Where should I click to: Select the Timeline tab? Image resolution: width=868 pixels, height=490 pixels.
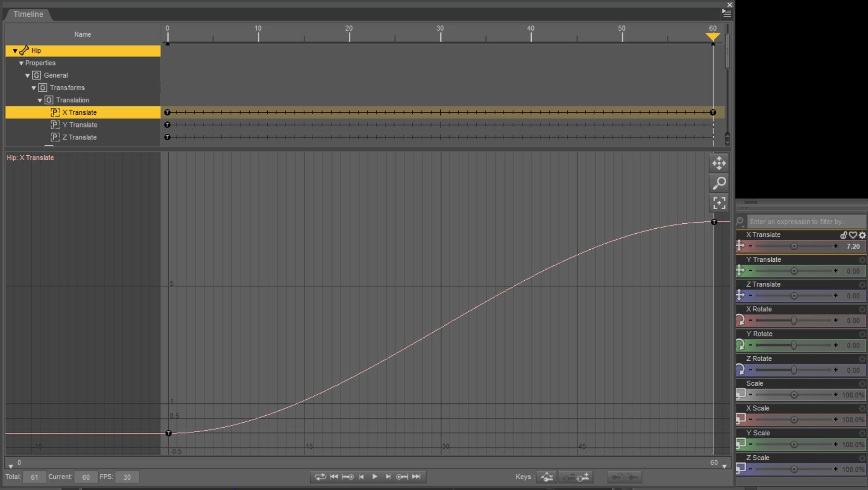pyautogui.click(x=28, y=14)
